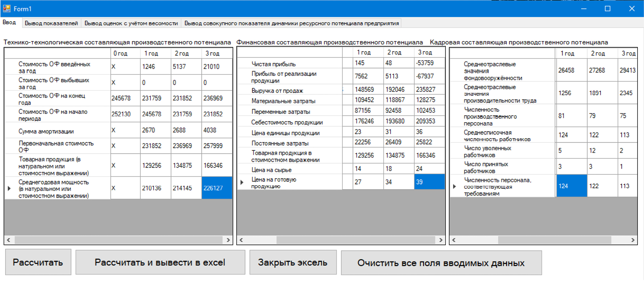Click left scroll arrow of the technical table

coord(9,240)
